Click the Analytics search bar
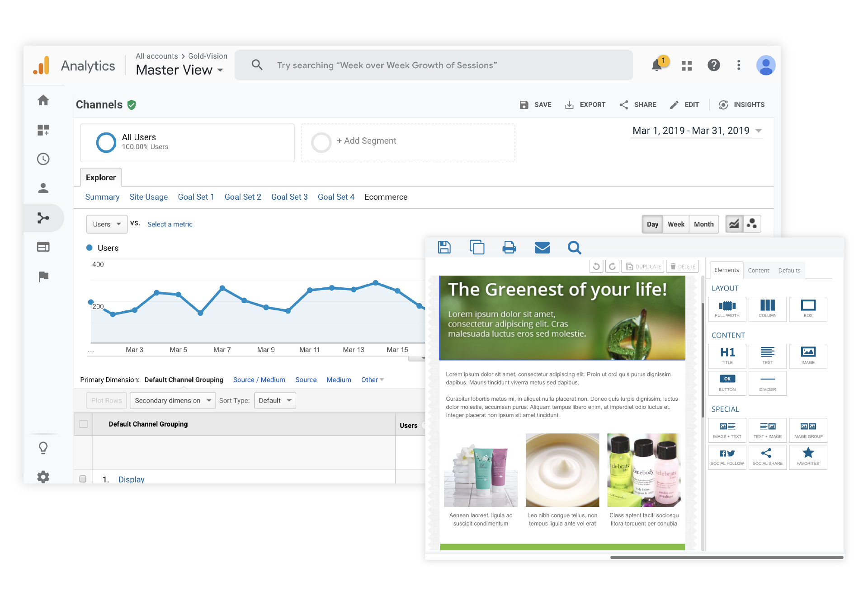Image resolution: width=868 pixels, height=605 pixels. 434,65
